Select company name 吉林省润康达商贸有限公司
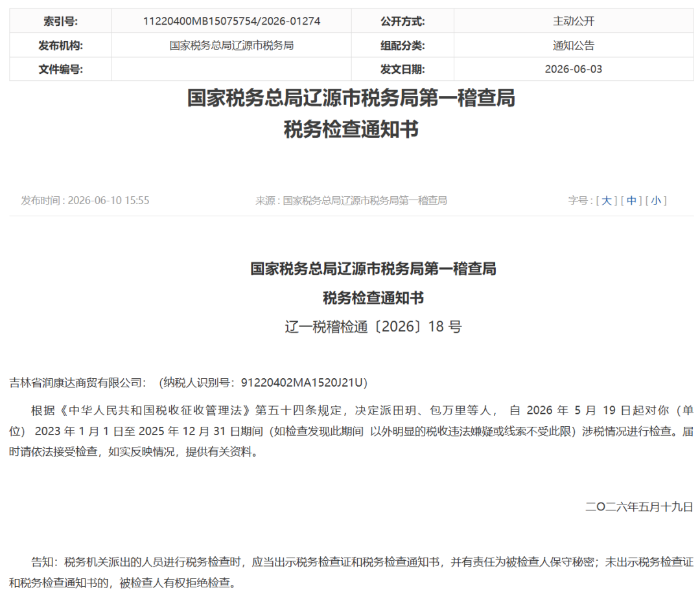Viewport: 700px width, 590px height. click(x=76, y=383)
